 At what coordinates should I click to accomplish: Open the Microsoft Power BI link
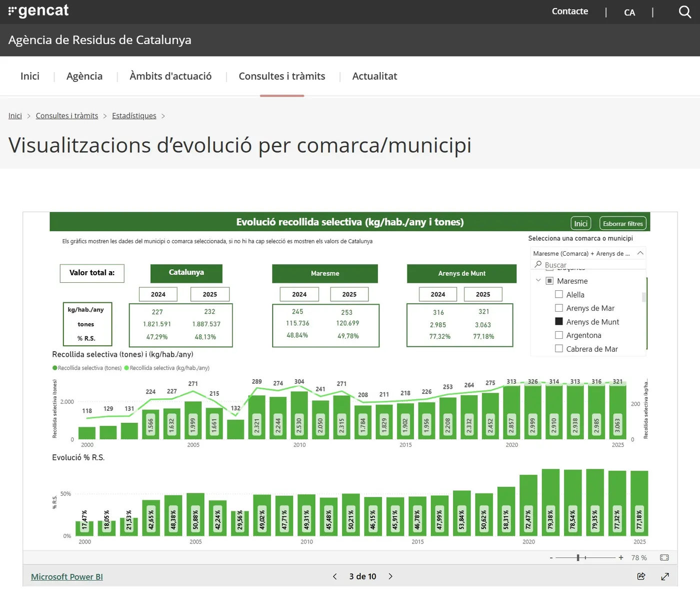[x=67, y=576]
